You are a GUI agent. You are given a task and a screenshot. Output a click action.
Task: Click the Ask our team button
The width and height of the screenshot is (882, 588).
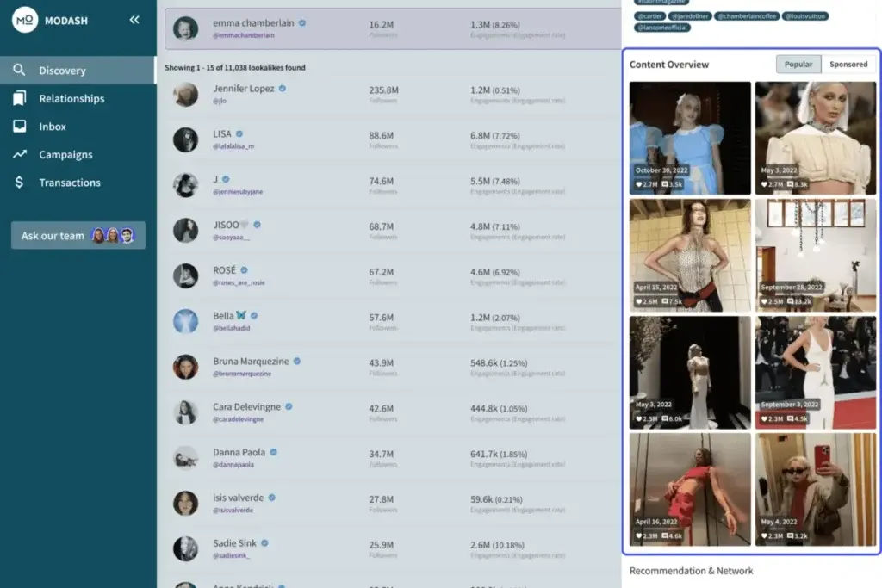click(x=78, y=234)
